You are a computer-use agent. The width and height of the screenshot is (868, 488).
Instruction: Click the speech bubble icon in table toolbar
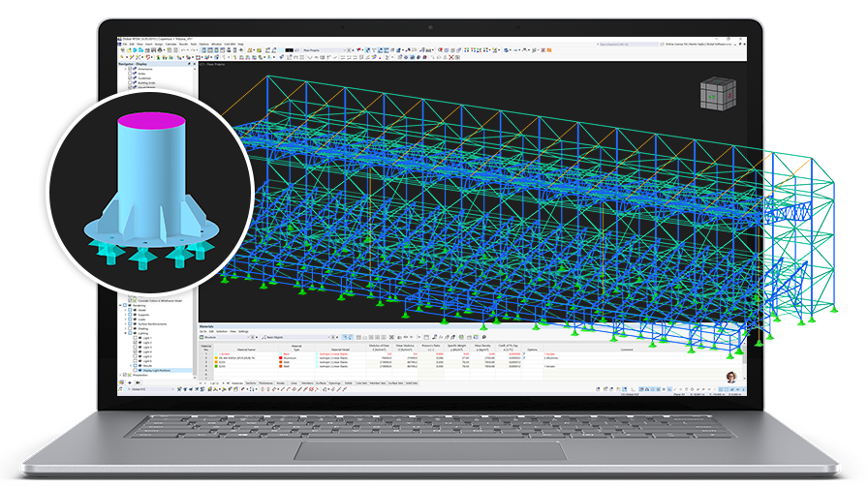483,337
